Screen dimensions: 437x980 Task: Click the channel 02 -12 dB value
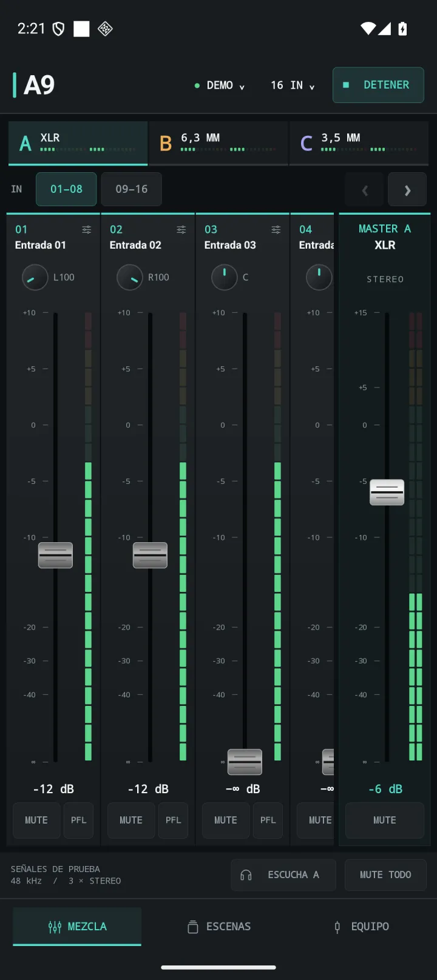click(x=148, y=789)
